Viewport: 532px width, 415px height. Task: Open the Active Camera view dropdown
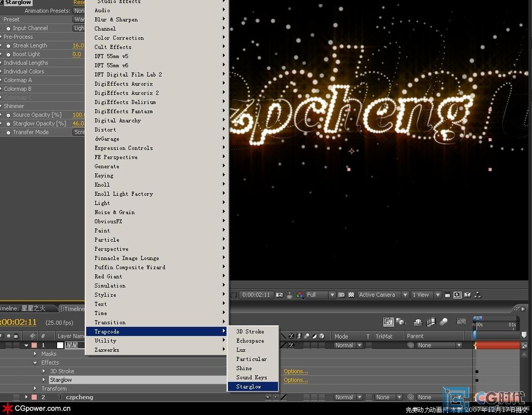tap(383, 295)
